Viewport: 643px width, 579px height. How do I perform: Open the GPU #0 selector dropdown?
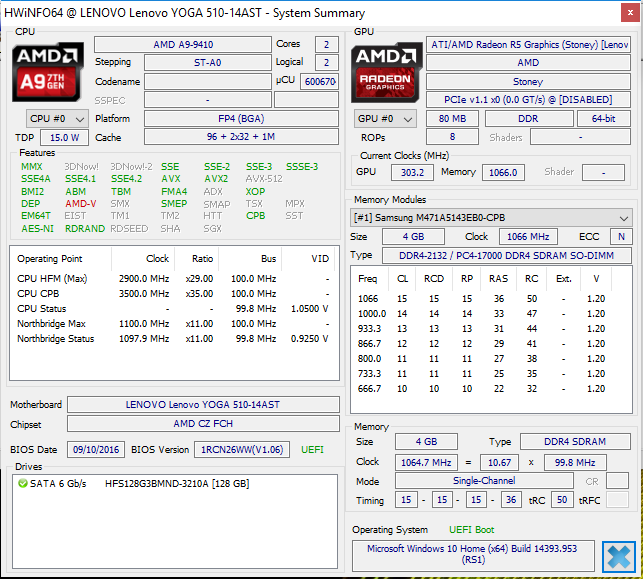385,119
